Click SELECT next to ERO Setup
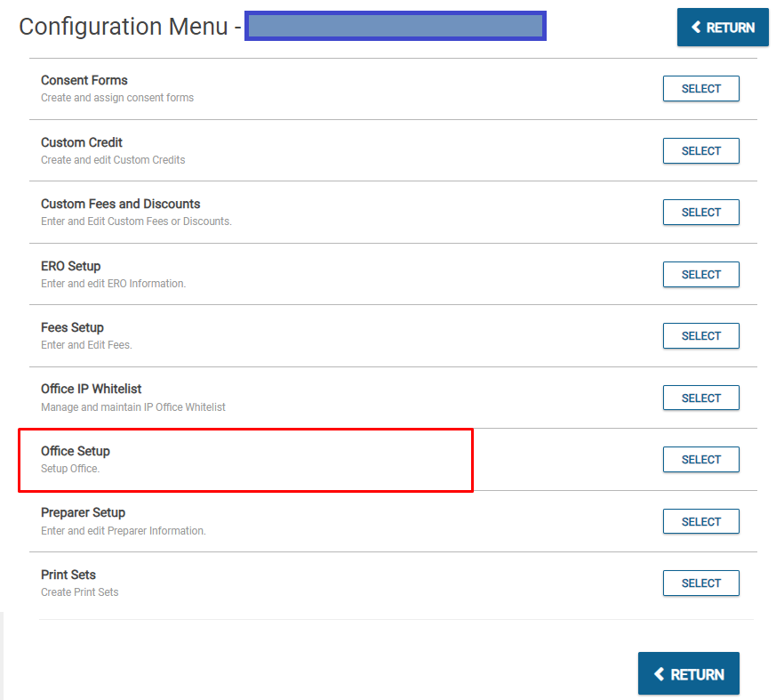The width and height of the screenshot is (784, 700). (700, 275)
